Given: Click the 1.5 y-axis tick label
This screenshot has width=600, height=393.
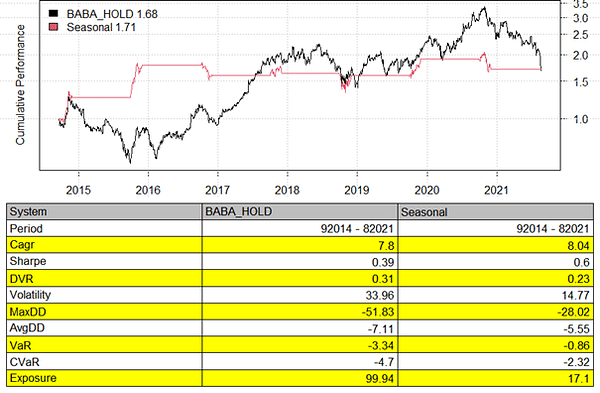Looking at the screenshot, I should tap(580, 82).
